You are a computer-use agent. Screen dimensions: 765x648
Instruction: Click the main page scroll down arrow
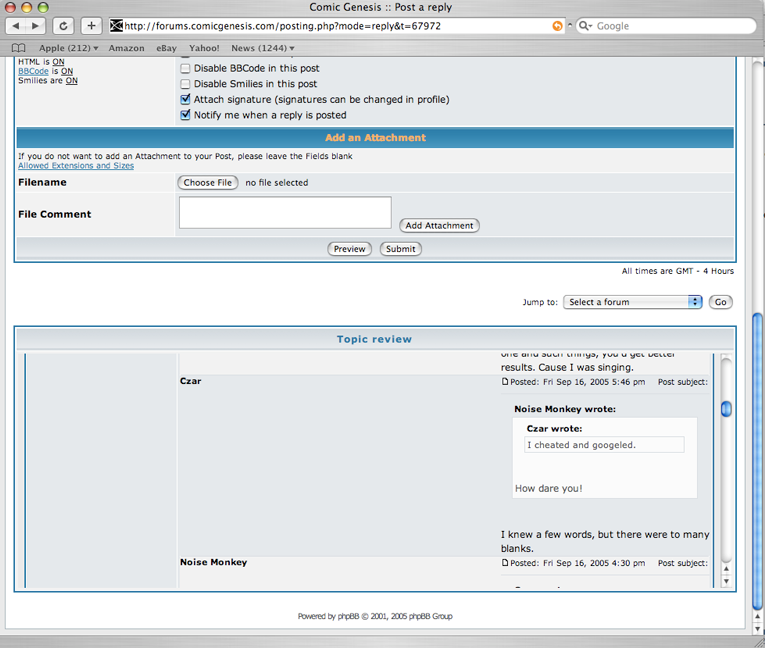pos(757,628)
